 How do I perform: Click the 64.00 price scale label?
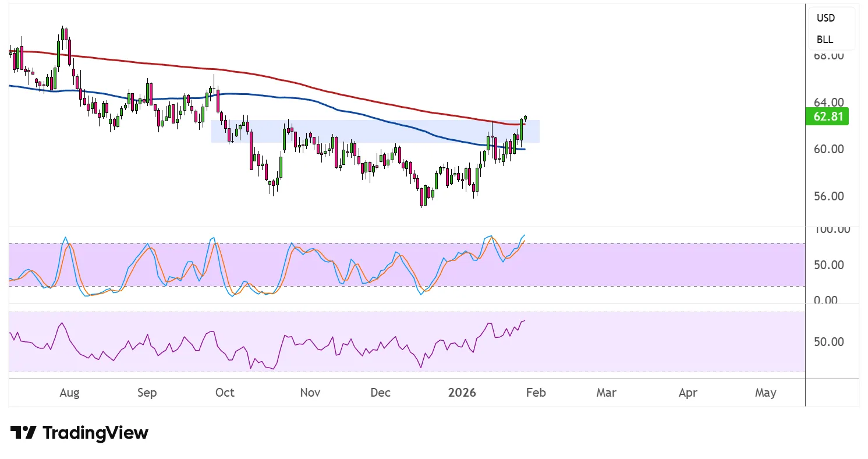click(828, 103)
